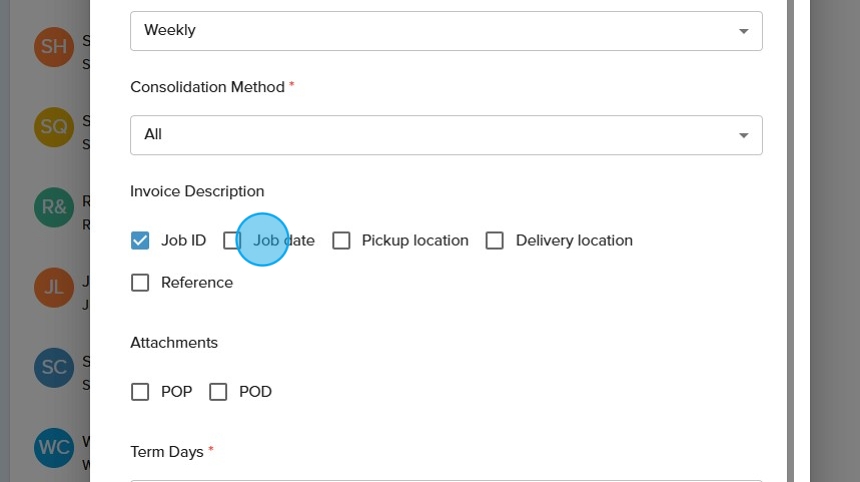Viewport: 860px width, 482px height.
Task: Tick the Pickup location checkbox
Action: tap(341, 240)
